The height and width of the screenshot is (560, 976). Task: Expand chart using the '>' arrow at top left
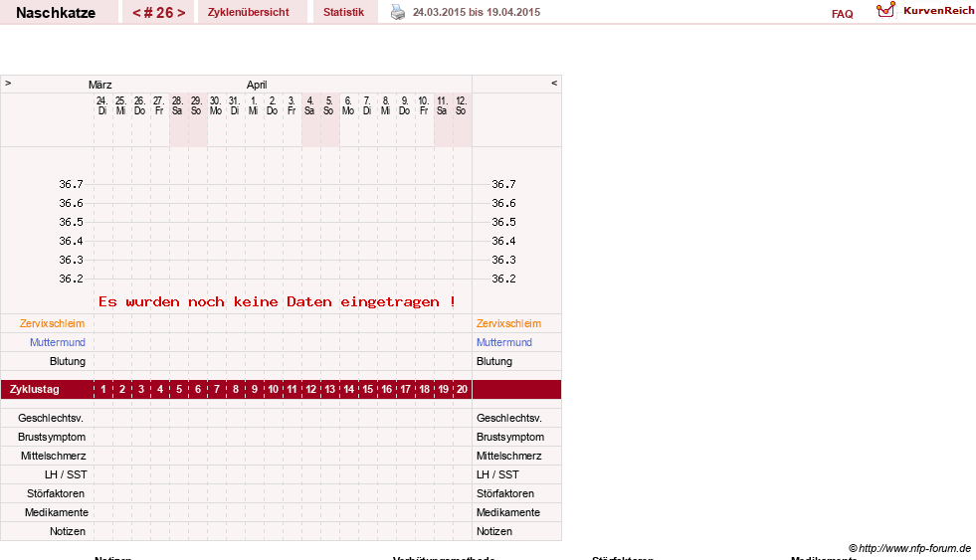(8, 83)
